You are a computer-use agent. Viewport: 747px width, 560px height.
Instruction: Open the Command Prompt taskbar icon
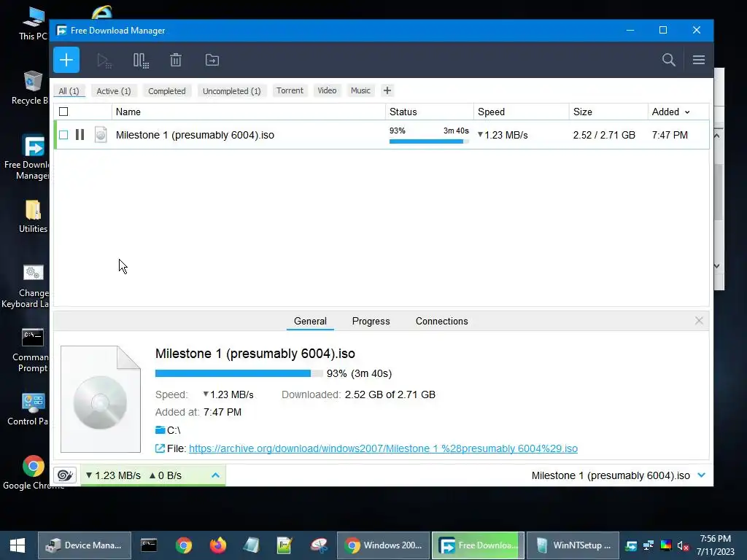(x=149, y=545)
